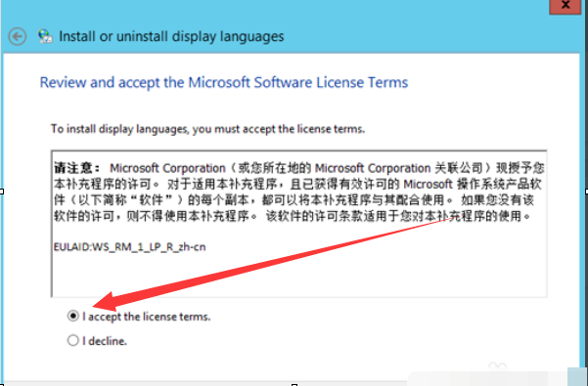Click inside the license terms text box
This screenshot has width=588, height=386.
click(x=298, y=224)
